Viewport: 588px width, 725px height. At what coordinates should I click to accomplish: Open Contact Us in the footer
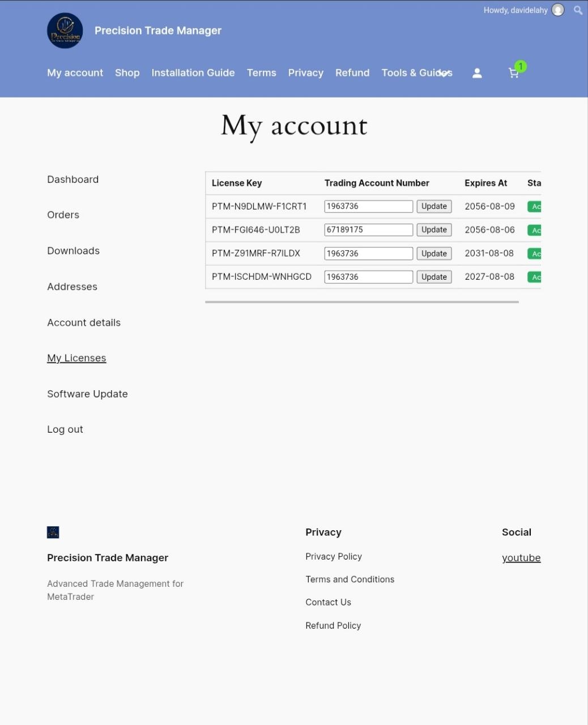click(x=329, y=602)
